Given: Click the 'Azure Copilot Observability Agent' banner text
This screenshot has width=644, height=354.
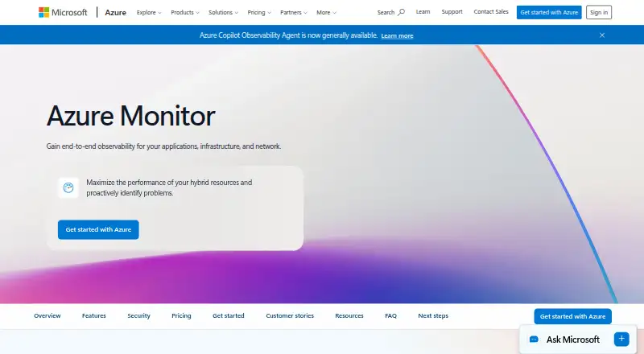Looking at the screenshot, I should point(288,35).
